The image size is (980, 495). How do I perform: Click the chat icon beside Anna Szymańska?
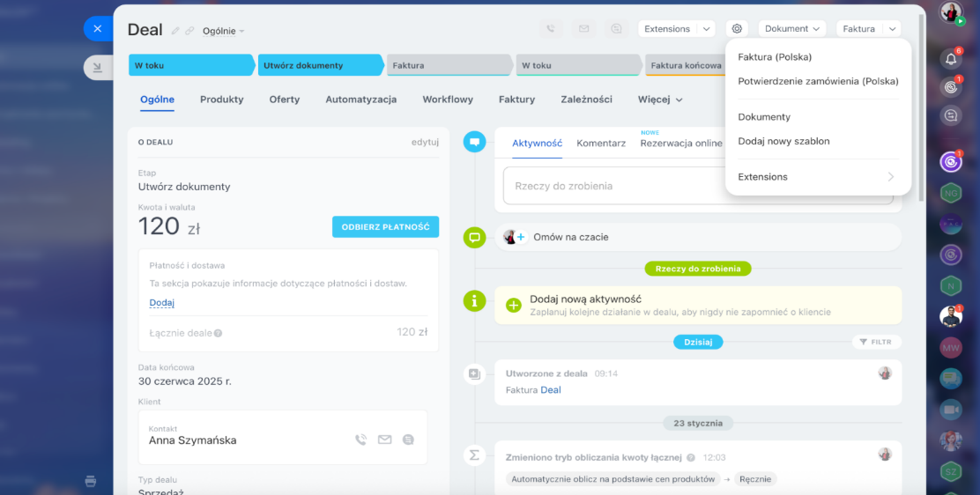pos(407,440)
